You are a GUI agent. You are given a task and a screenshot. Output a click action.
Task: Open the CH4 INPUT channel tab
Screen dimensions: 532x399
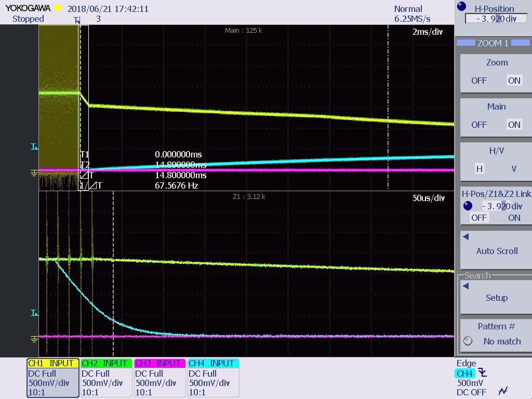tap(213, 363)
